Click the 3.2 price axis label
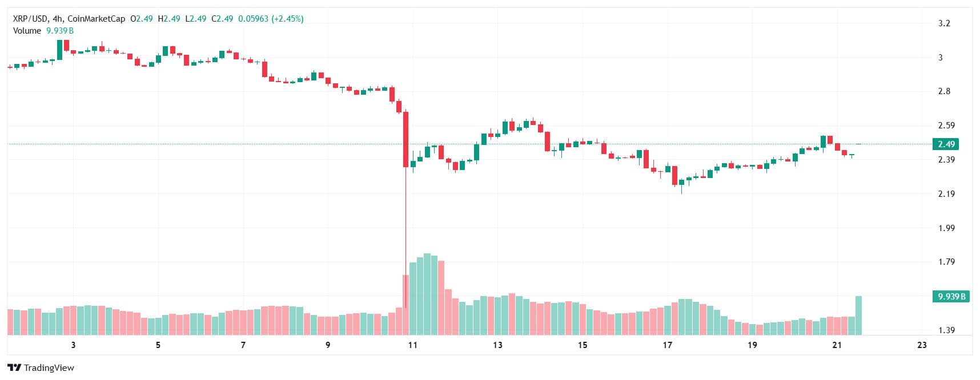 click(x=944, y=23)
